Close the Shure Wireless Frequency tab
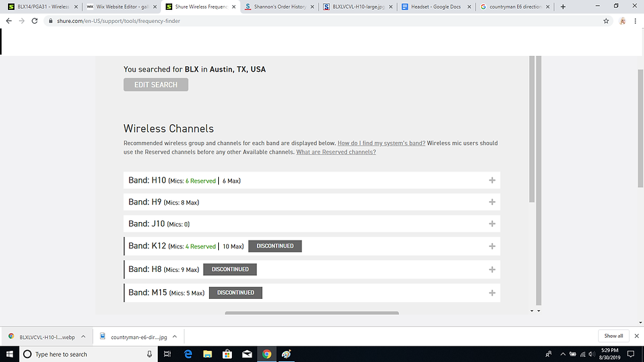Viewport: 644px width, 362px height. (234, 7)
